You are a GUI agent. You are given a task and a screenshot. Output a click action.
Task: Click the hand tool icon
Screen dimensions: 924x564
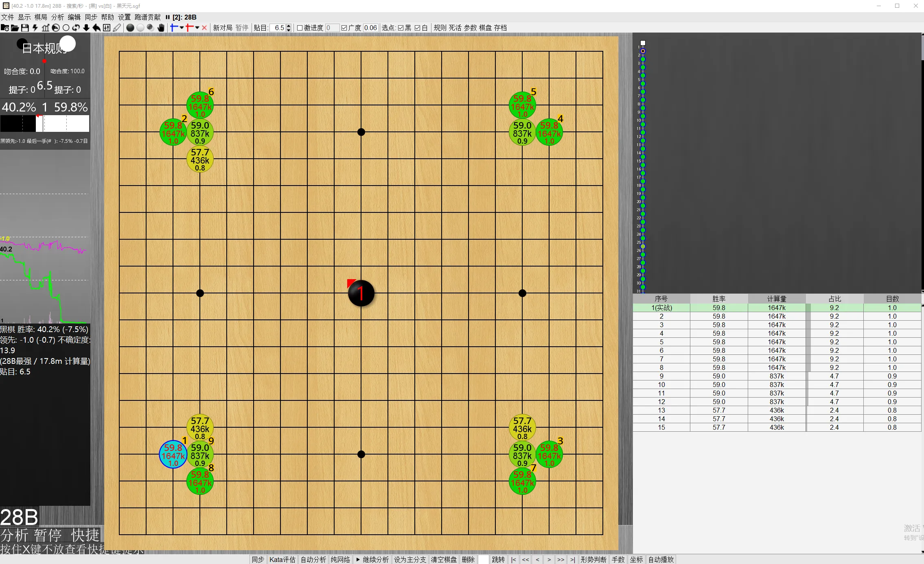(x=161, y=28)
